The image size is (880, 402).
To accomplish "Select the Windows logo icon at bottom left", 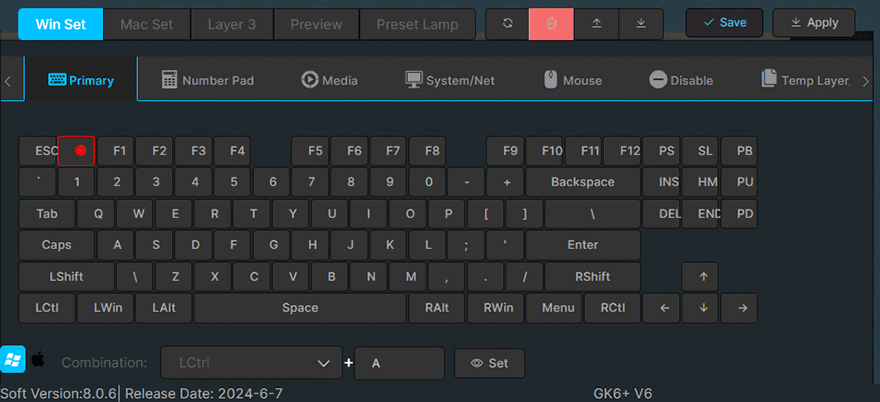I will tap(12, 359).
